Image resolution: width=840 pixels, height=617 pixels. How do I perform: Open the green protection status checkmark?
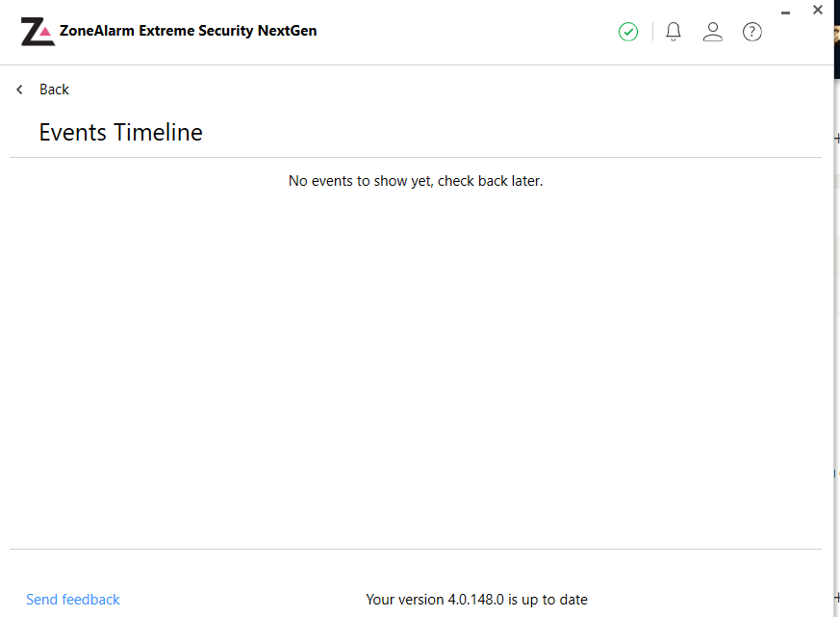pyautogui.click(x=628, y=32)
